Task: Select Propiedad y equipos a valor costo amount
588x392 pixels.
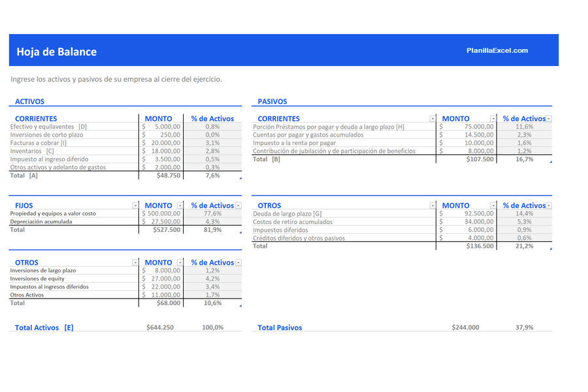Action: click(x=161, y=214)
